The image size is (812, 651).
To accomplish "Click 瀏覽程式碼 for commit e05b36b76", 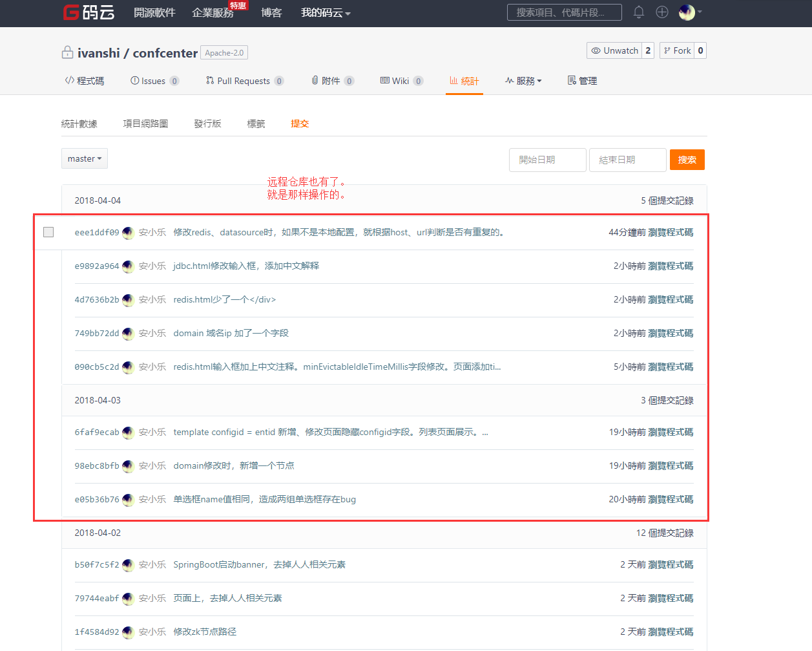I will pyautogui.click(x=671, y=499).
